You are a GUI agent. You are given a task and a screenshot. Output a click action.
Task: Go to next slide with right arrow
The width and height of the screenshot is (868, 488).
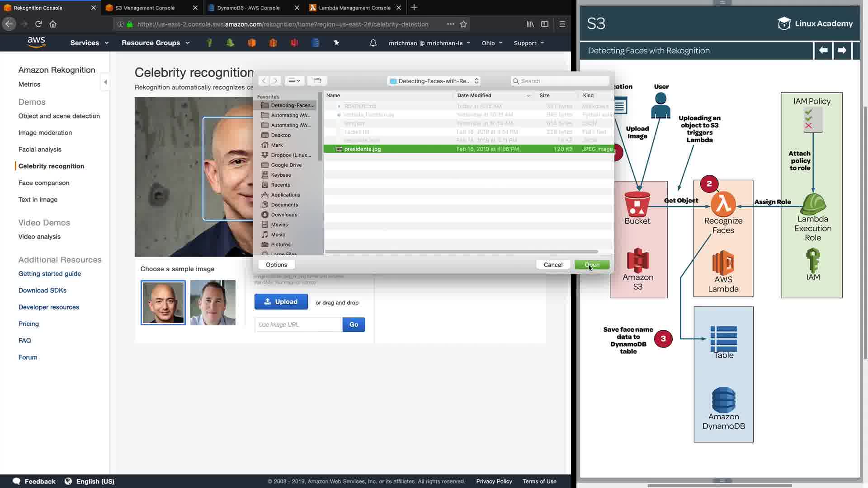click(842, 50)
